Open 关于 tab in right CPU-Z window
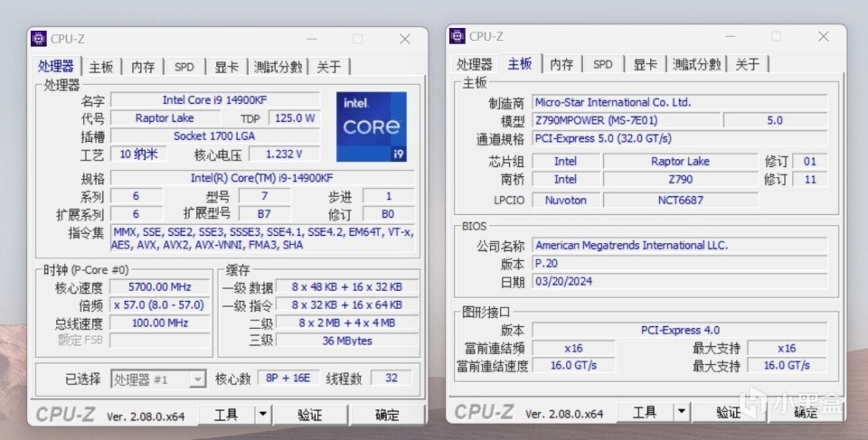Image resolution: width=868 pixels, height=440 pixels. click(748, 64)
